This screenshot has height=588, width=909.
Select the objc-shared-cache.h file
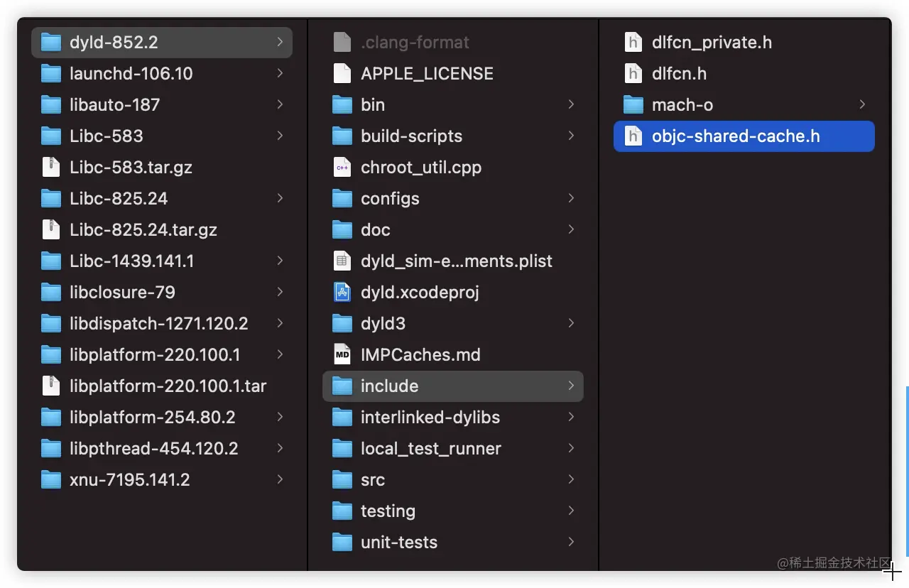(x=735, y=136)
